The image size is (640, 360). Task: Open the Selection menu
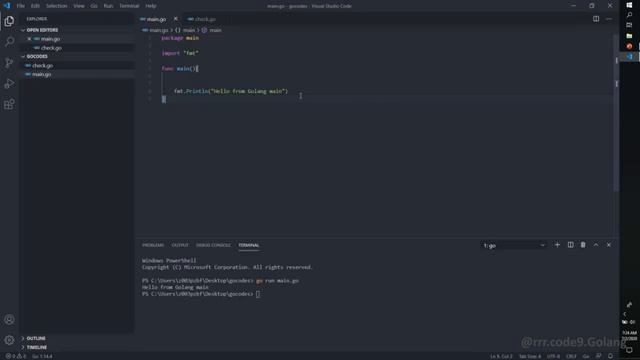tap(56, 6)
